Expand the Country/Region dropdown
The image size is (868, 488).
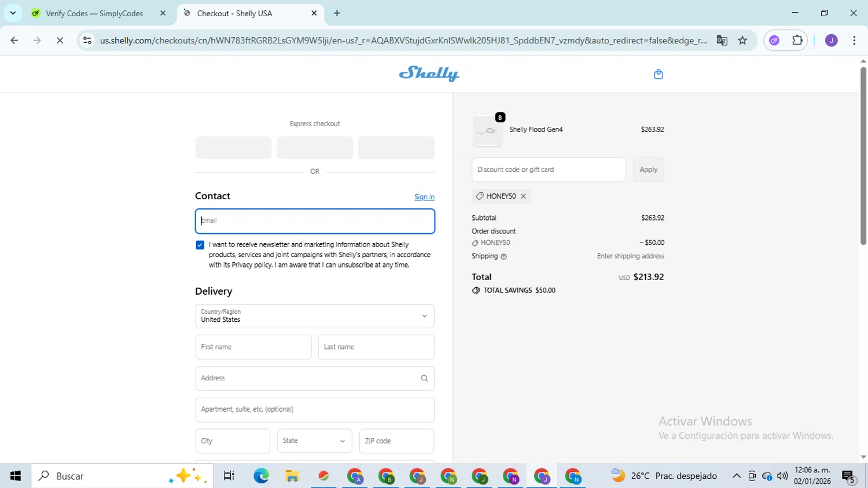click(315, 316)
